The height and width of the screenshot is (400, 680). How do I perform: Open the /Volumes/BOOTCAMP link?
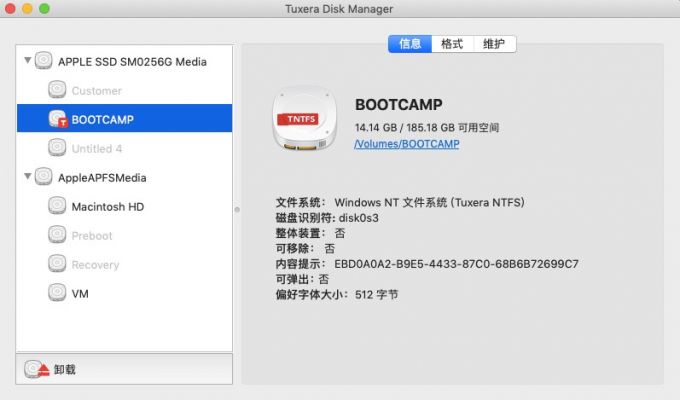[407, 144]
